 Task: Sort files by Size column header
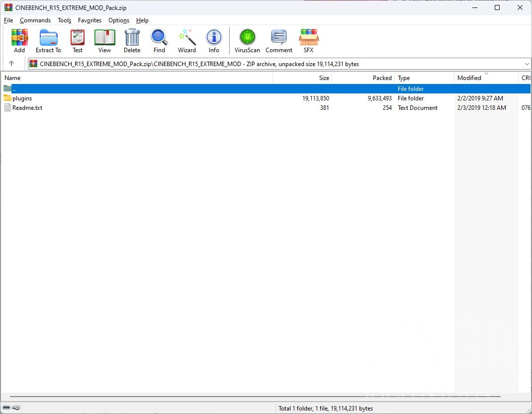pyautogui.click(x=324, y=78)
